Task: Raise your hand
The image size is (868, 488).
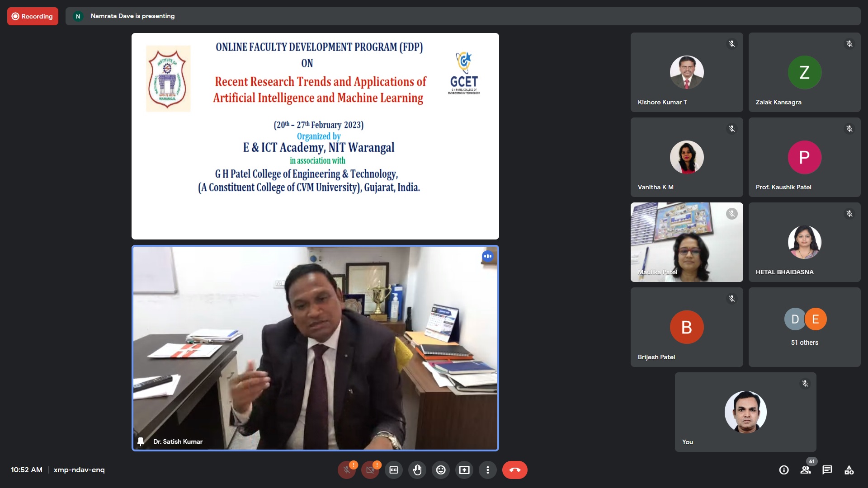Action: pos(417,470)
